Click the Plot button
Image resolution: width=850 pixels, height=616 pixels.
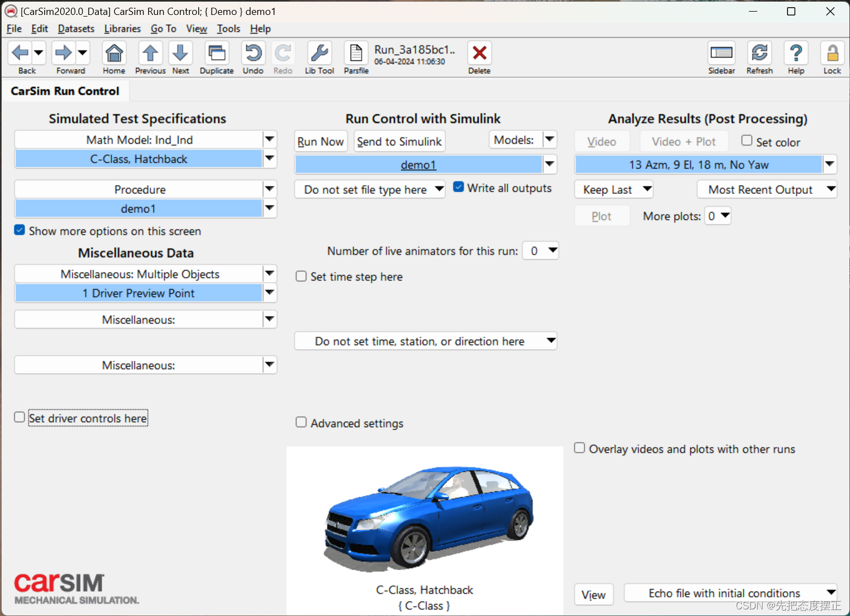602,216
